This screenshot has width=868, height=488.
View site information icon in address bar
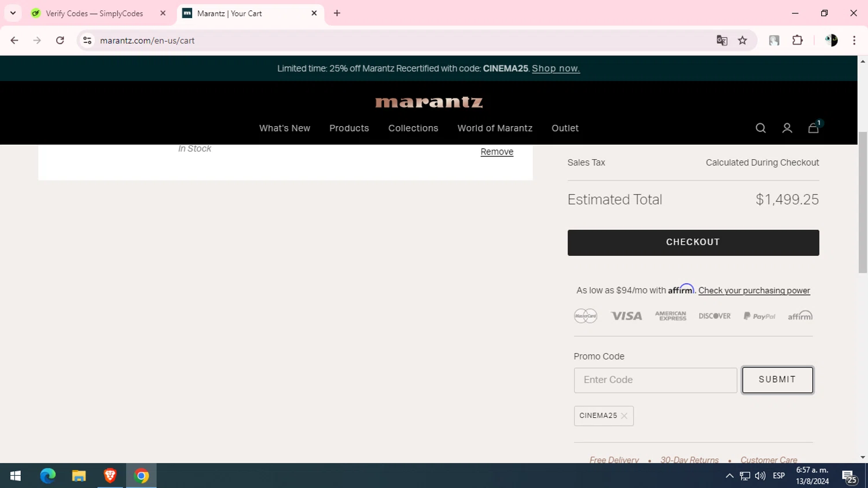point(87,41)
